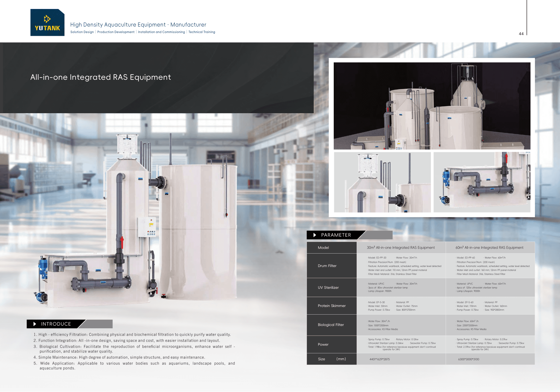Click intro item 2 'Function Integration'

point(127,341)
